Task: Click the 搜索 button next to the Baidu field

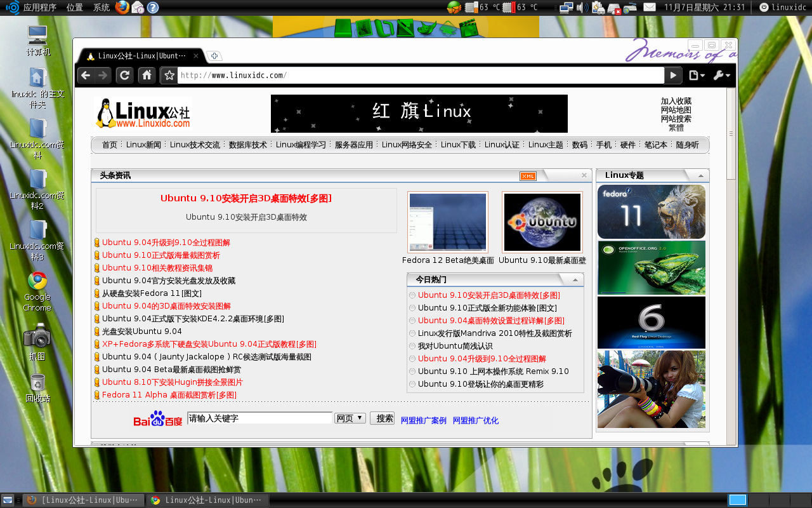Action: point(382,418)
